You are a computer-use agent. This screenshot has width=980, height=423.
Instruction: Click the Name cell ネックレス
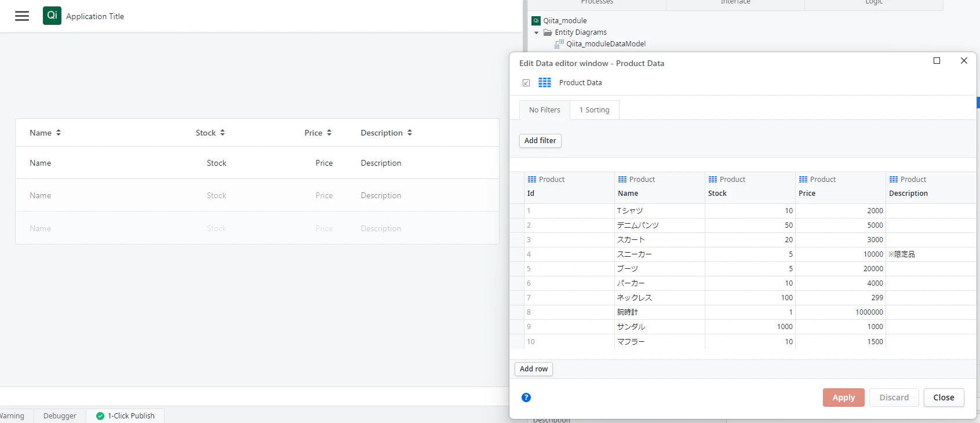[660, 298]
